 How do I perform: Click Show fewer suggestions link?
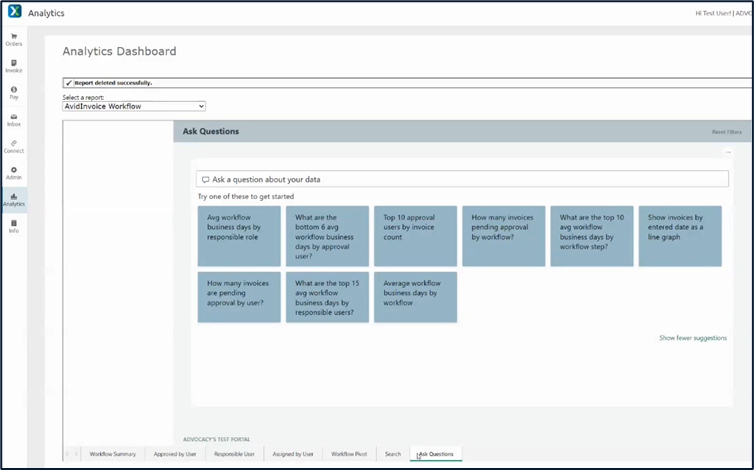(693, 338)
